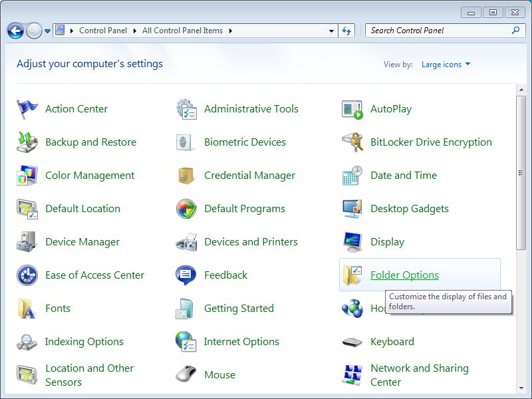
Task: Click the Internet Options globe icon
Action: pyautogui.click(x=186, y=341)
